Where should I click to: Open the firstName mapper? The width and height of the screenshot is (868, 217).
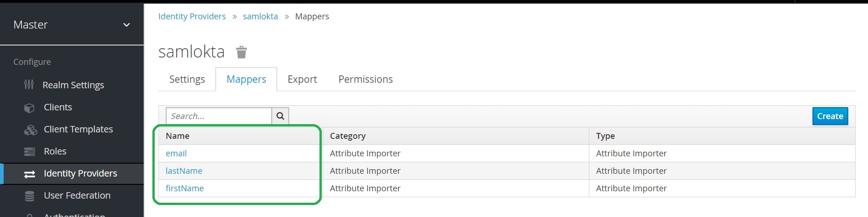pyautogui.click(x=185, y=188)
